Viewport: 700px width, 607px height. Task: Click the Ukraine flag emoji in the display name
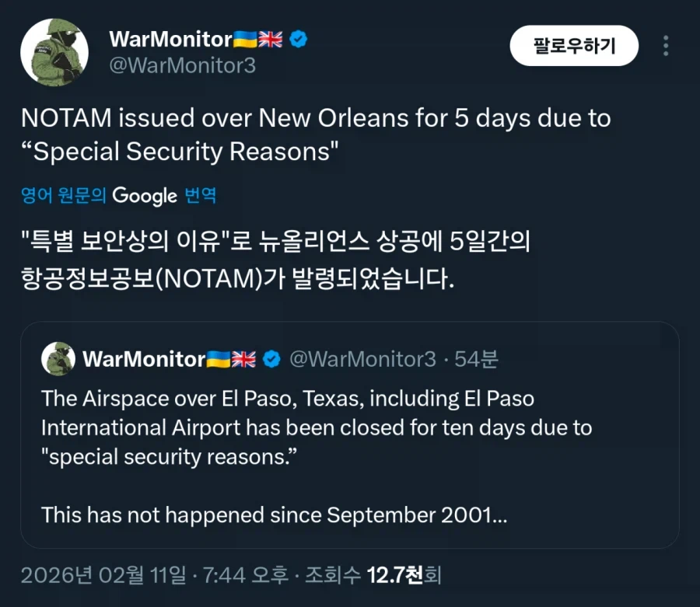pyautogui.click(x=246, y=37)
